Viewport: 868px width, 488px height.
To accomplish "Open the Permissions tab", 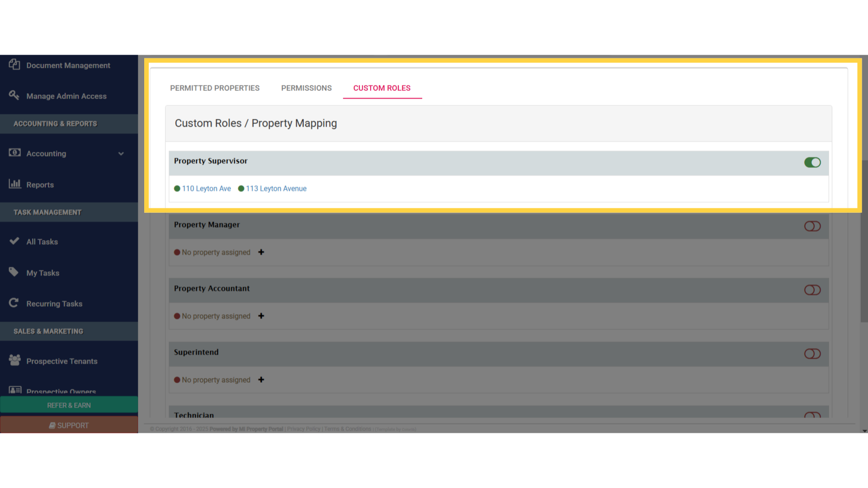I will (307, 88).
